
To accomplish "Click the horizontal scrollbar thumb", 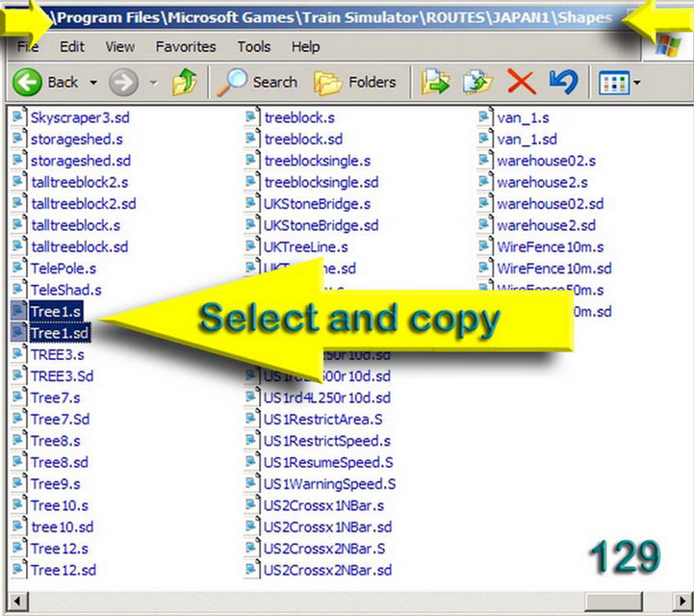I will pyautogui.click(x=613, y=602).
